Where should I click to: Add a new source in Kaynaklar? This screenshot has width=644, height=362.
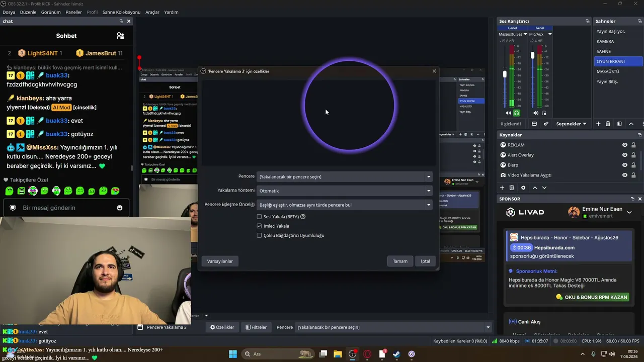click(502, 188)
